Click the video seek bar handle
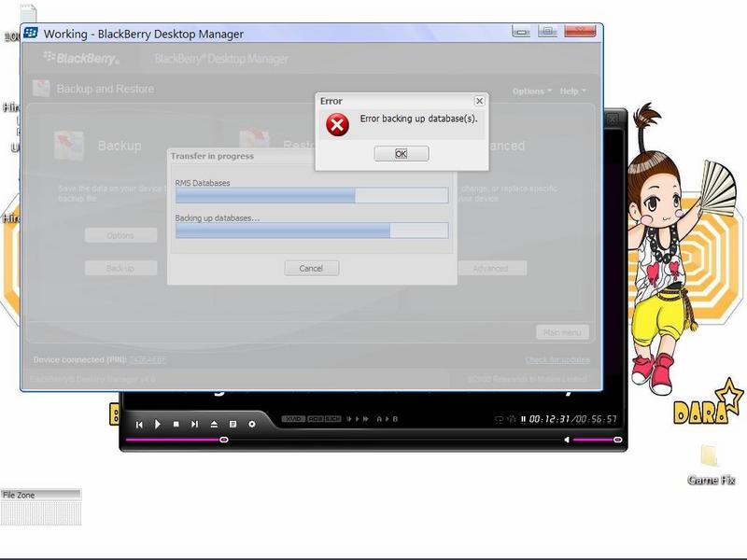This screenshot has height=560, width=747. tap(224, 440)
